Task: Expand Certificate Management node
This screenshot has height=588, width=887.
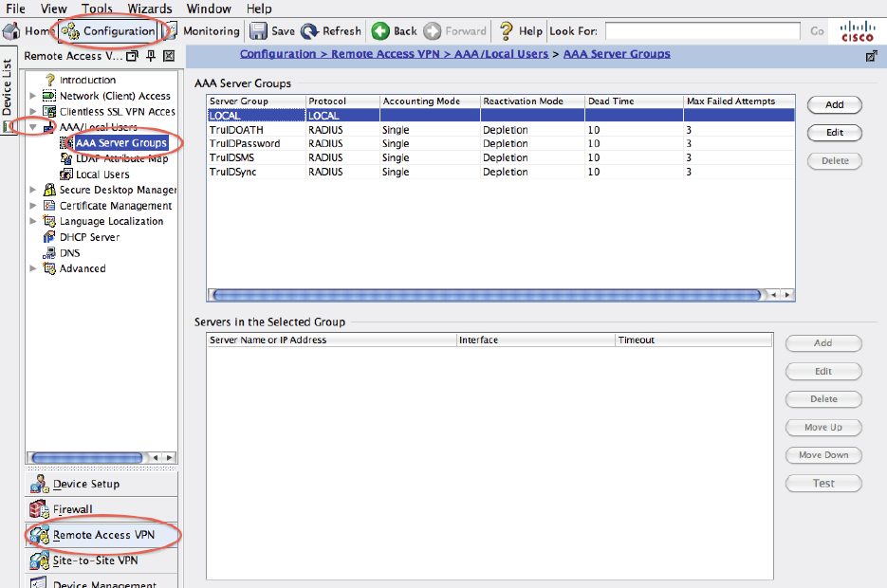Action: [34, 206]
